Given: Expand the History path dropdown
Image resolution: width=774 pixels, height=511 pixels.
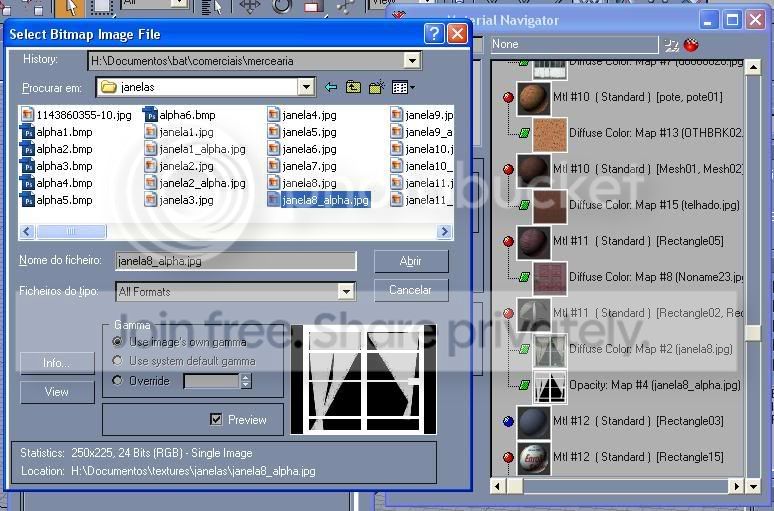Looking at the screenshot, I should pyautogui.click(x=412, y=61).
